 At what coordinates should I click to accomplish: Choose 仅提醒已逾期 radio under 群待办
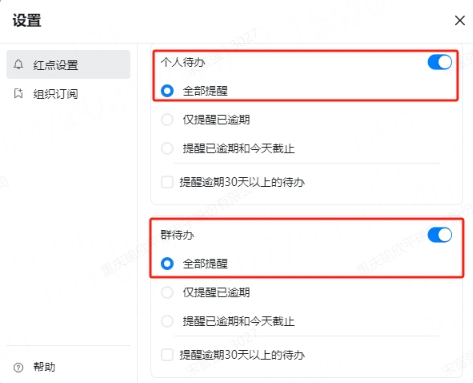(x=167, y=292)
